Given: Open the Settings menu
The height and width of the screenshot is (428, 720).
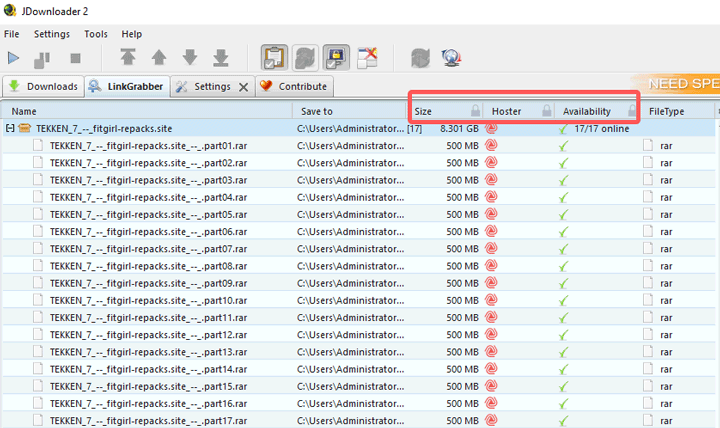Looking at the screenshot, I should [x=52, y=34].
